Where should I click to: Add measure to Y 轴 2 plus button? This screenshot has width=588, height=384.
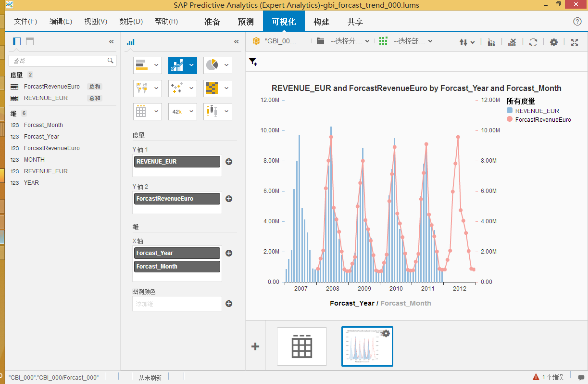click(x=229, y=199)
